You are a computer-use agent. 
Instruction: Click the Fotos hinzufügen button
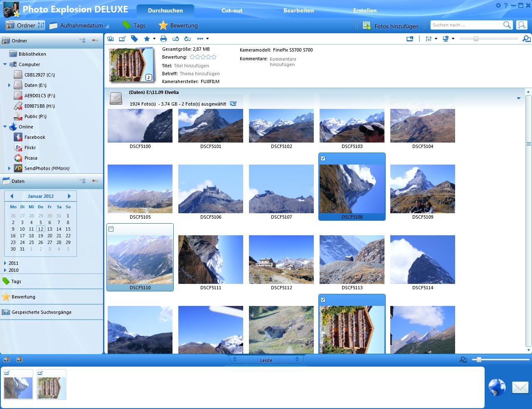point(391,26)
